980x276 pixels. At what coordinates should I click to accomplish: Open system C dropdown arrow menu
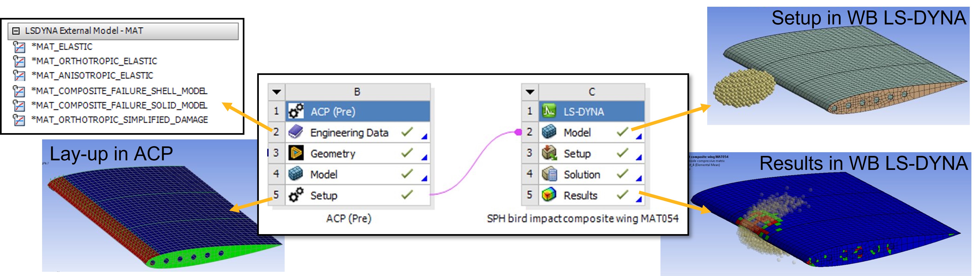pyautogui.click(x=530, y=92)
